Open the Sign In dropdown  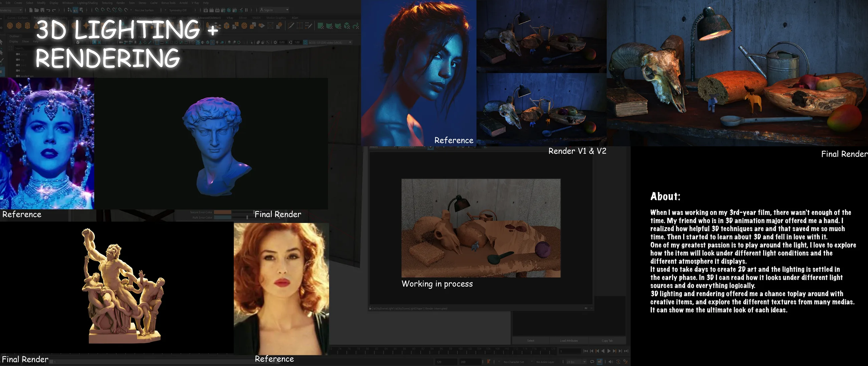[274, 10]
